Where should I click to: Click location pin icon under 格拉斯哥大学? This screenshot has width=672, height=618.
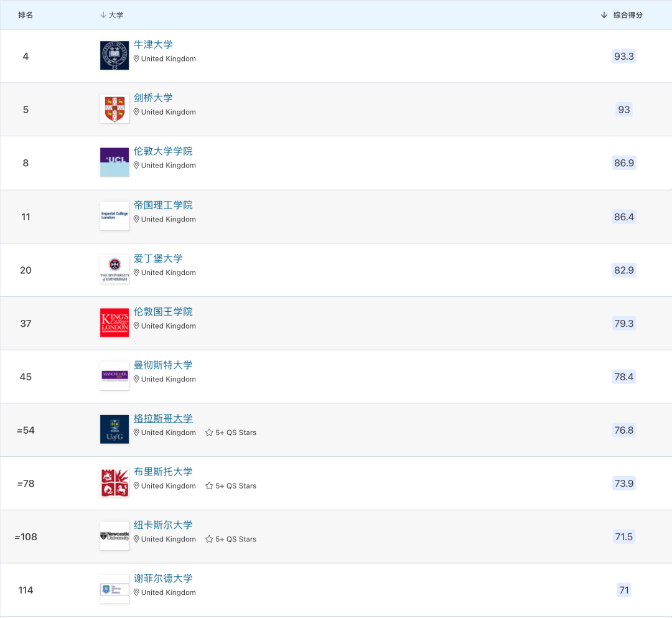[136, 433]
